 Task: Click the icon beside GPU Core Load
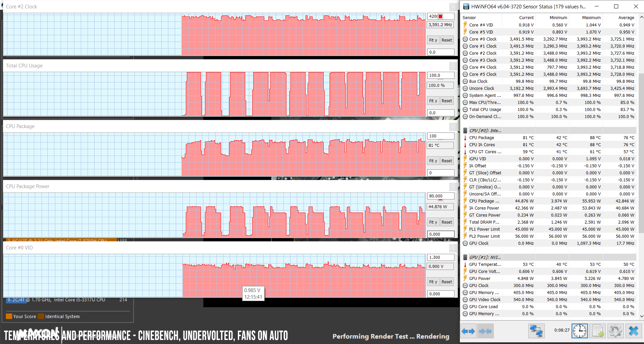[x=465, y=307]
